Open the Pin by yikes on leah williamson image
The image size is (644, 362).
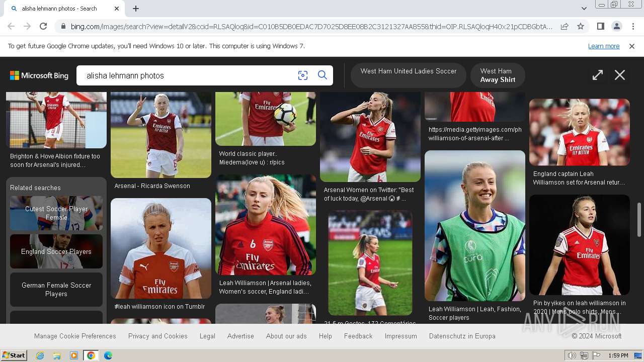[580, 245]
